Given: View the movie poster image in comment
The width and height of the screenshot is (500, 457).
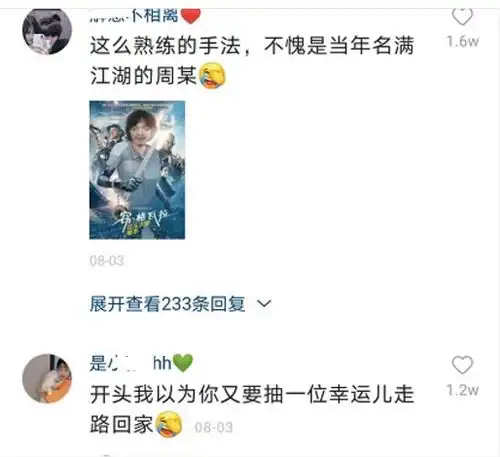Looking at the screenshot, I should [x=137, y=170].
